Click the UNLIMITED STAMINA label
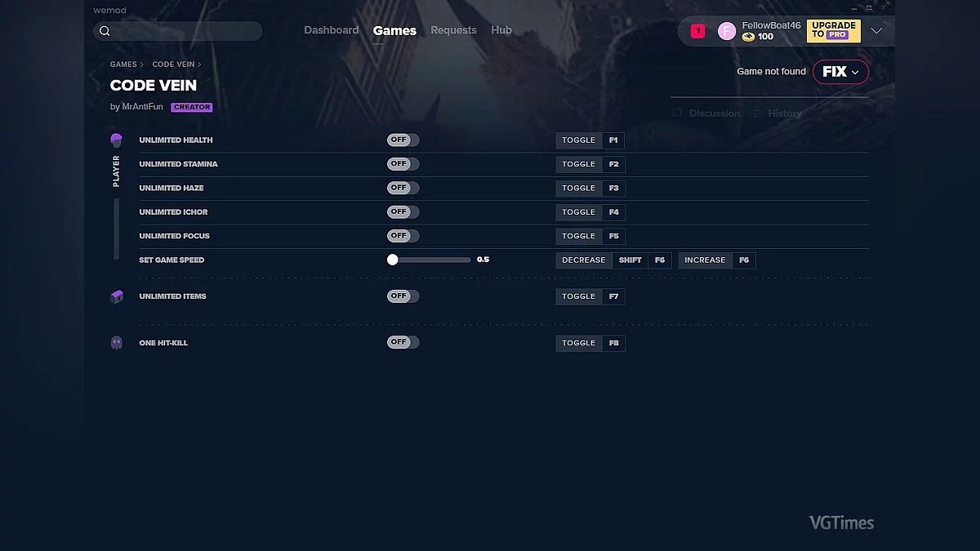980x551 pixels. tap(178, 164)
